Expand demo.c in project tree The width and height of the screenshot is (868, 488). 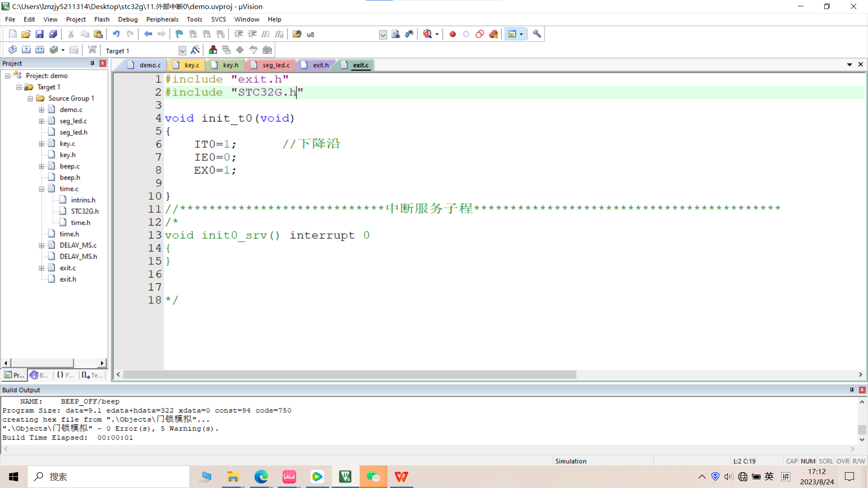(42, 110)
